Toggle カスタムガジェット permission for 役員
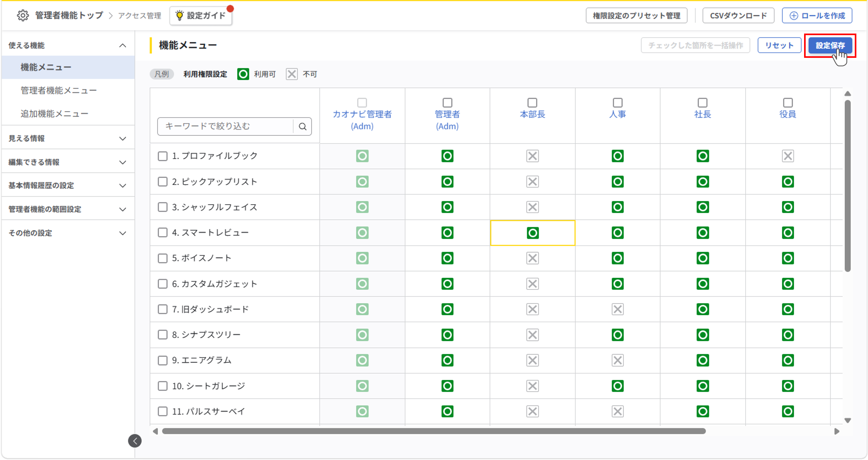Screen dimensions: 868x460 (x=788, y=284)
